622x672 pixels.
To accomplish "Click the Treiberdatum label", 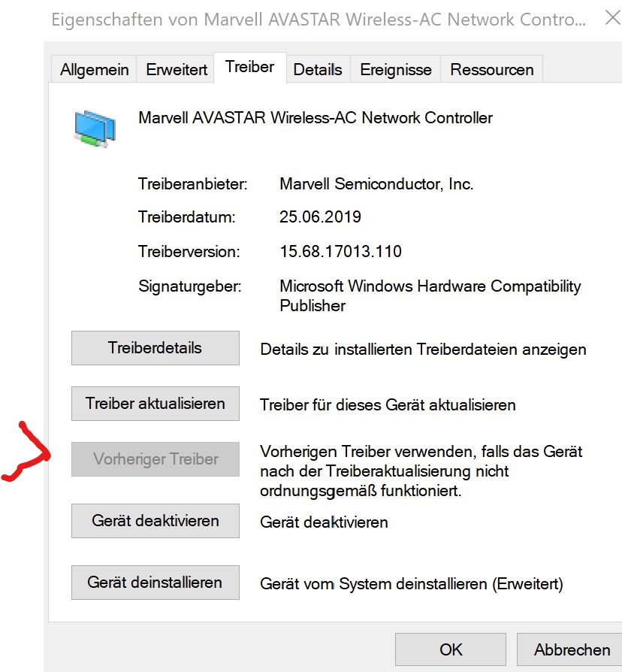I will (x=187, y=216).
